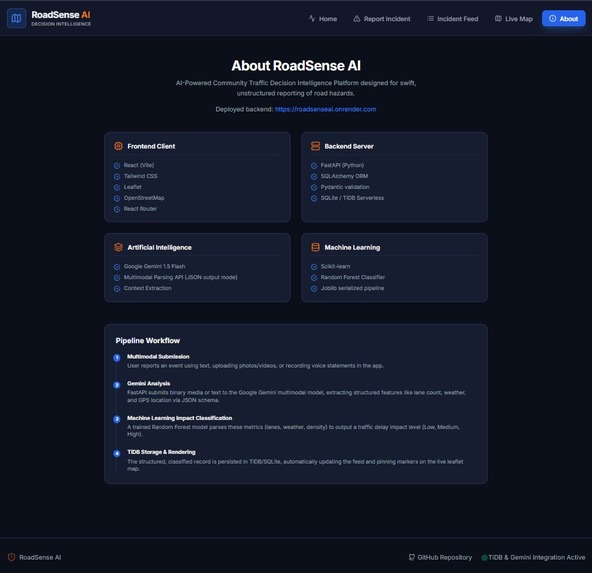Select the About nav button
The width and height of the screenshot is (592, 573).
pos(564,18)
